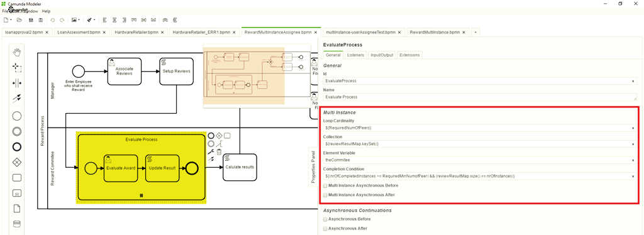644x235 pixels.
Task: Enable Multi Instance Asynchronous Before checkbox
Action: click(x=325, y=186)
